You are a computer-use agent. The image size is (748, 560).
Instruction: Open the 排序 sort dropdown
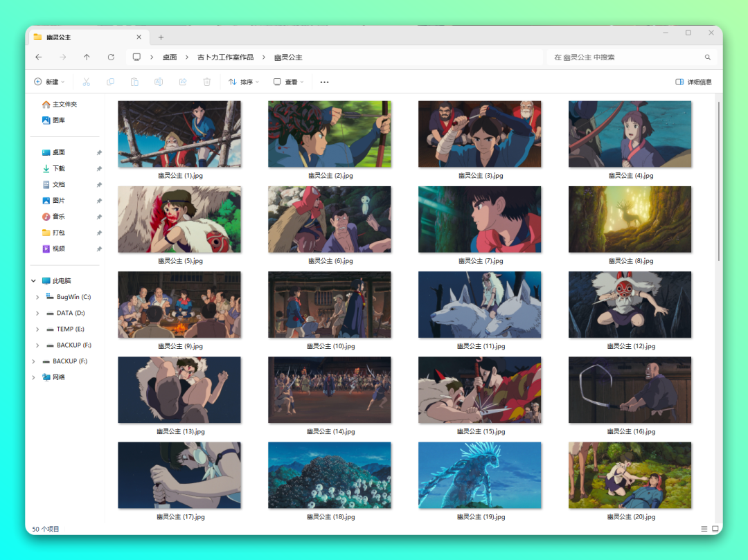click(244, 82)
